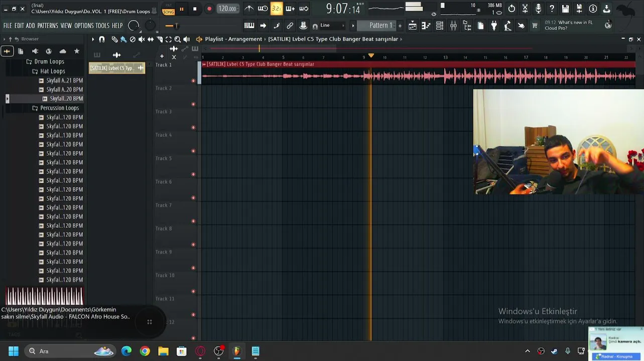
Task: Collapse the Hat Loops folder
Action: (53, 71)
